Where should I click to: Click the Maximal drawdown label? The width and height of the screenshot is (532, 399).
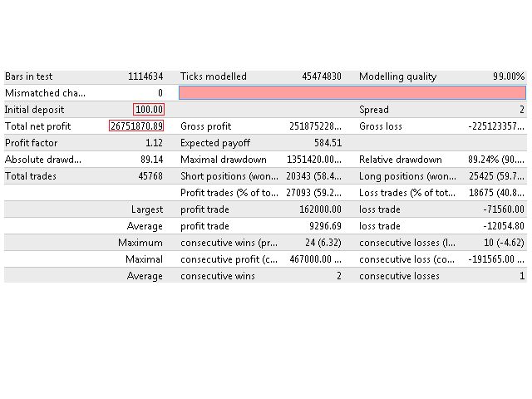[x=224, y=160]
